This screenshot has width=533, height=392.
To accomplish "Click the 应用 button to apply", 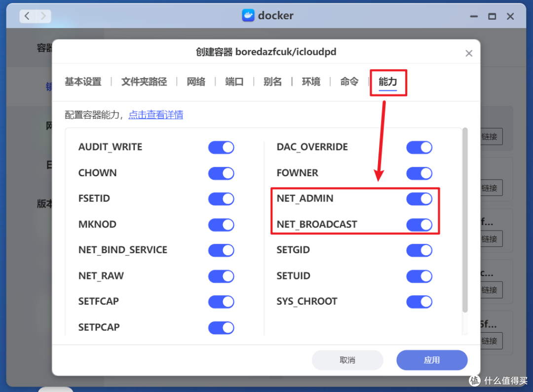I will click(432, 360).
